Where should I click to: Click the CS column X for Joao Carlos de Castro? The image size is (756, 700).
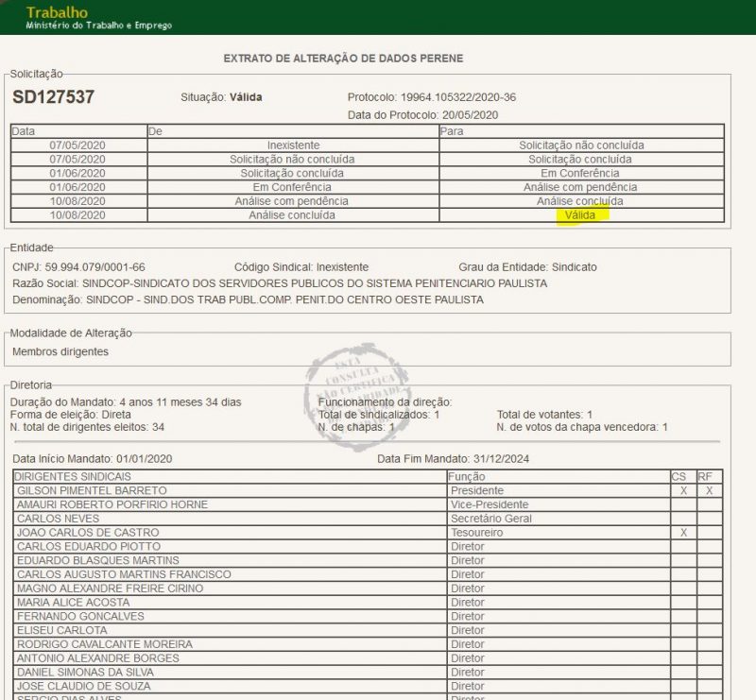(x=683, y=533)
